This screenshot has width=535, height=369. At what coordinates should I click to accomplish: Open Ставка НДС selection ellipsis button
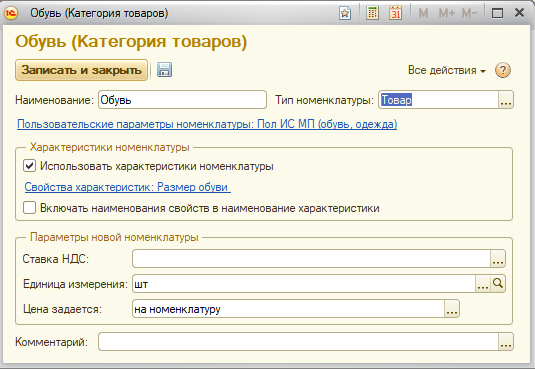coord(498,259)
